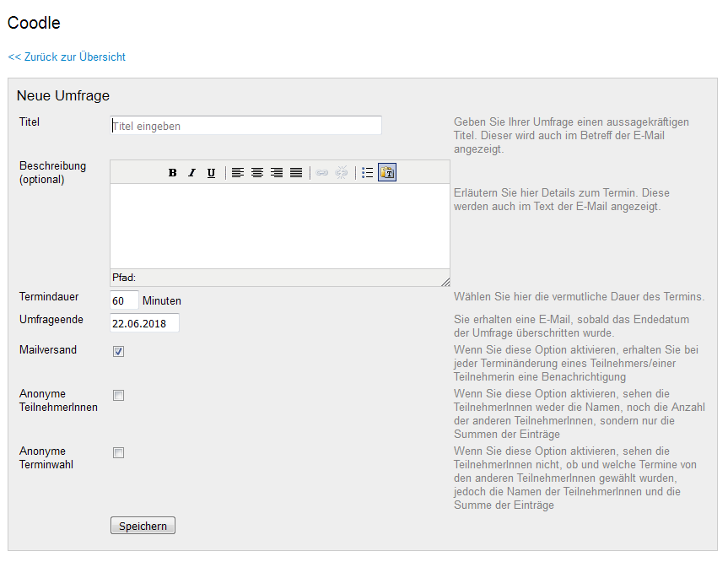
Task: Toggle italic formatting in description editor
Action: [x=191, y=173]
